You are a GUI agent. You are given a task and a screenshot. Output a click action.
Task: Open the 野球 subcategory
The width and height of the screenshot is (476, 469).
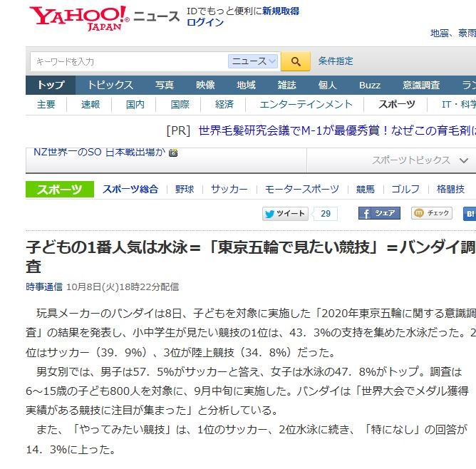point(185,190)
